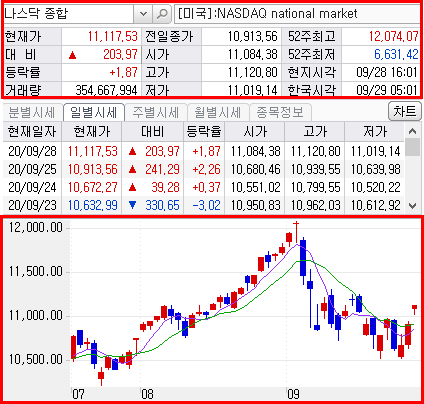Click the blue down triangle on 20/09/23
Viewport: 424px width, 404px height.
[x=132, y=205]
